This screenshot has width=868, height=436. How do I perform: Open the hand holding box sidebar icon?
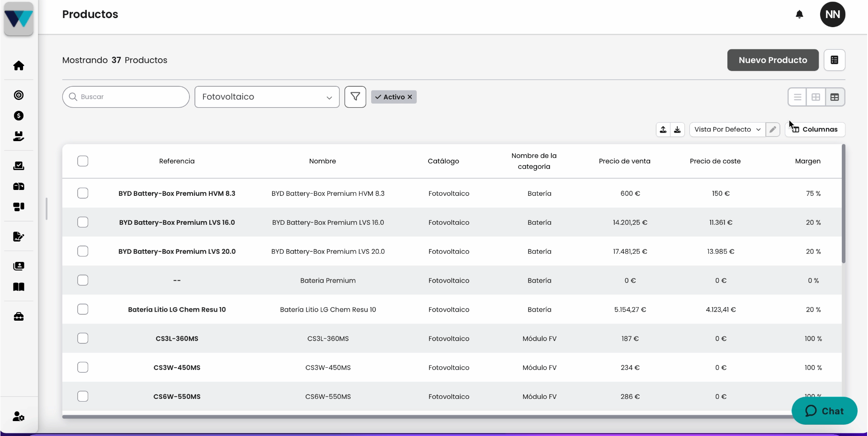[19, 136]
